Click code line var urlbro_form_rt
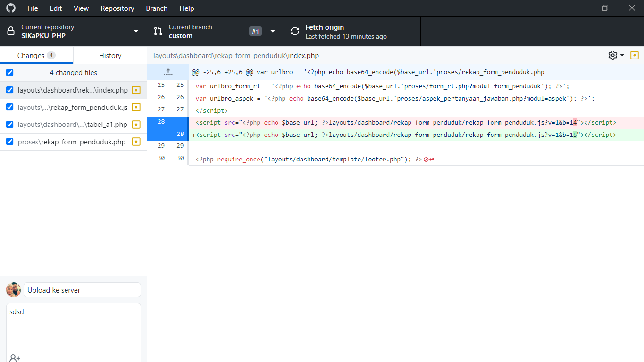Viewport: 644px width, 362px height. [x=383, y=86]
